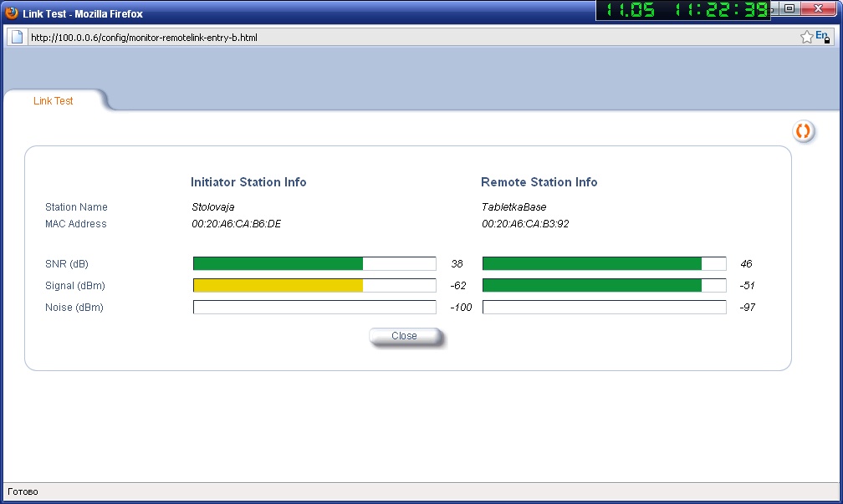Click station name TabletkaBase
The image size is (843, 504).
[x=514, y=207]
